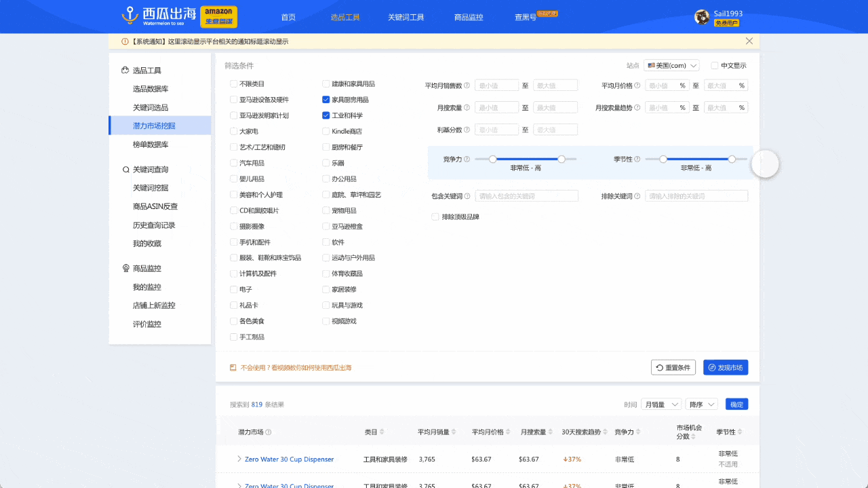Click the video tutorial icon near 不会使用
The height and width of the screenshot is (488, 868).
coord(233,367)
